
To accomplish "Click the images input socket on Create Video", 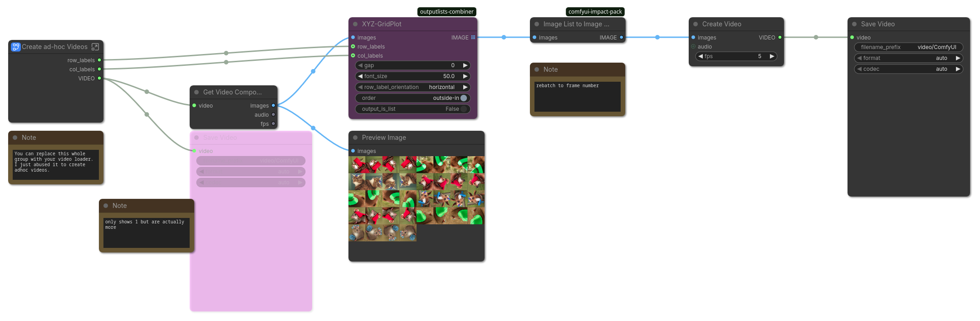I will click(693, 37).
